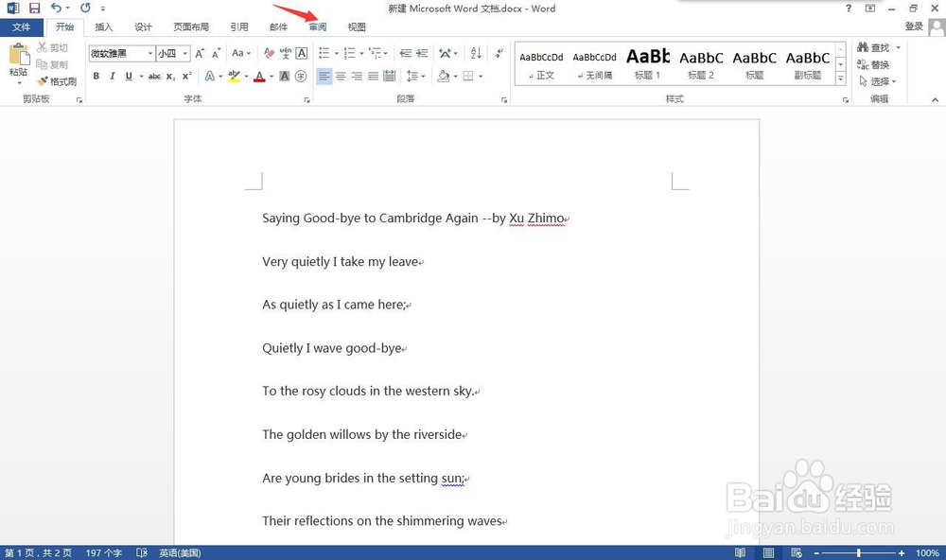Click the Text Effects glowing A icon
Screen dimensions: 946x560
(x=209, y=76)
